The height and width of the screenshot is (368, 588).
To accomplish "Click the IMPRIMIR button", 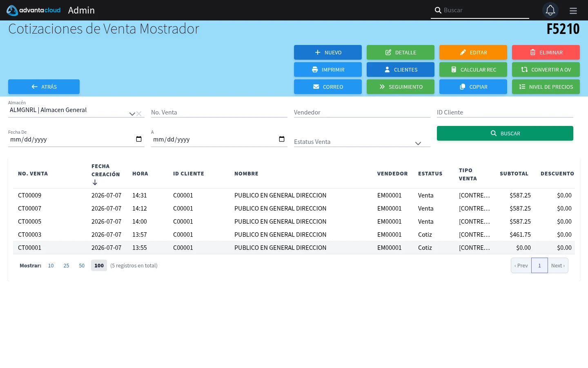I will [x=328, y=70].
